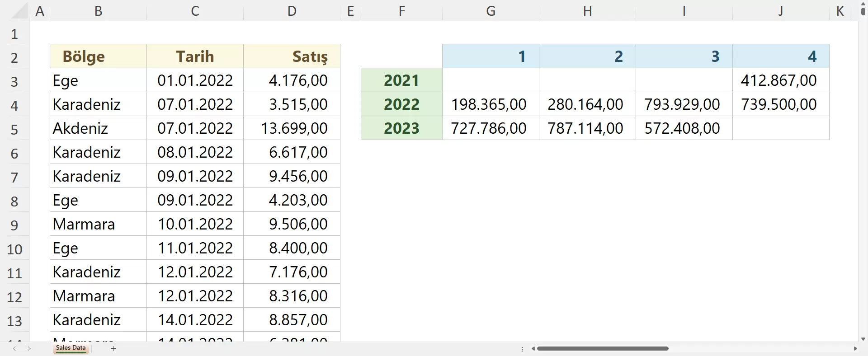Viewport: 868px width, 356px height.
Task: Click quarter 2 header cell
Action: 587,56
